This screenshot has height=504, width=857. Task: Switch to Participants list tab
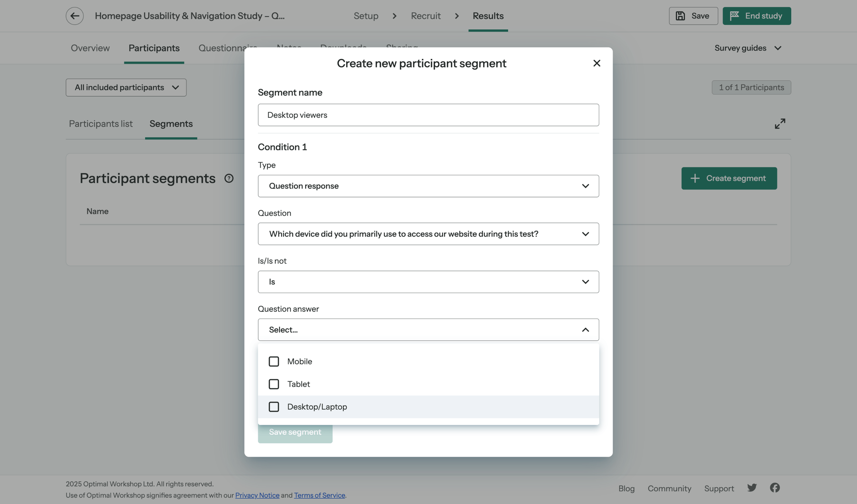[x=101, y=124]
